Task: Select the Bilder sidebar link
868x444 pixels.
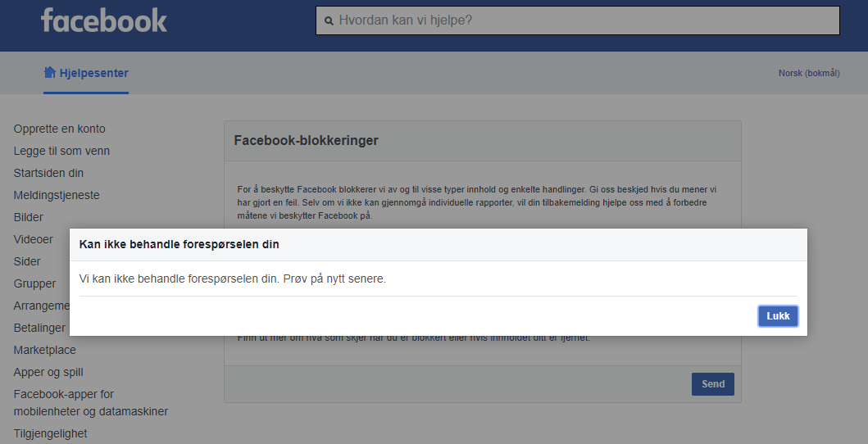Action: click(x=29, y=217)
